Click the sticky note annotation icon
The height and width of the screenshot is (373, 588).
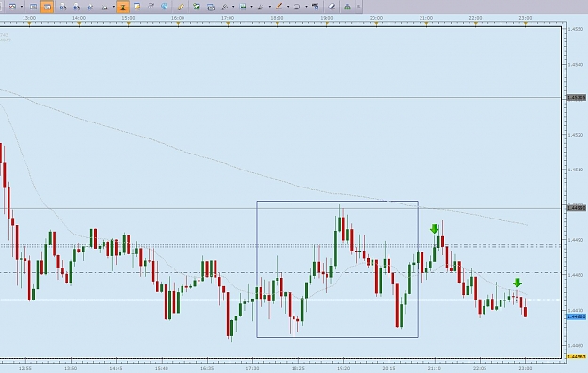pyautogui.click(x=136, y=7)
